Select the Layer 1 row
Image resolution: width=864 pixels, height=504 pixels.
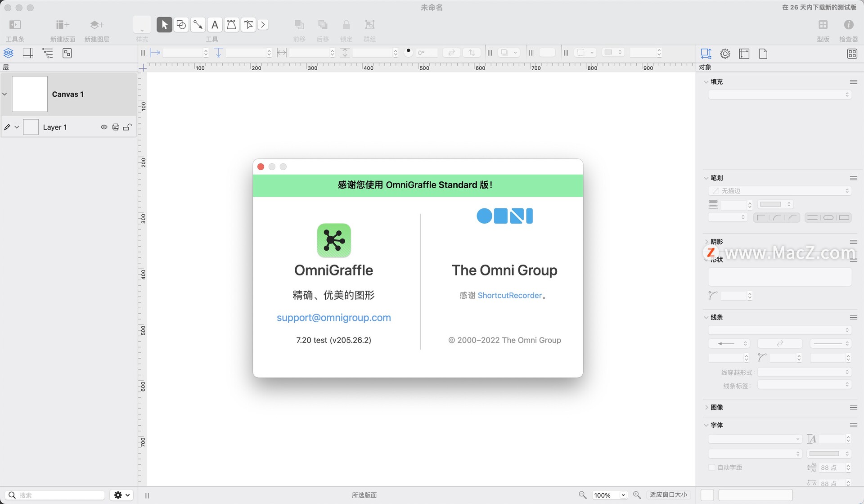tap(69, 127)
